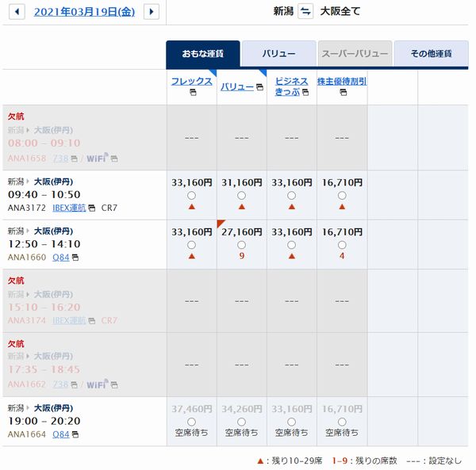Select the おもな運賃 tab
This screenshot has height=470, width=476.
tap(203, 54)
